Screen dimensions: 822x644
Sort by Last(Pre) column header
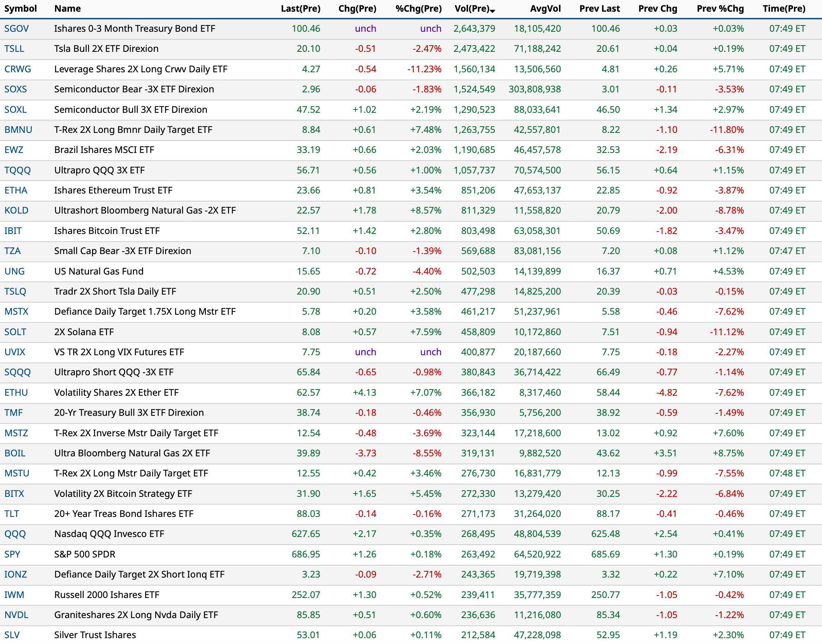[300, 9]
